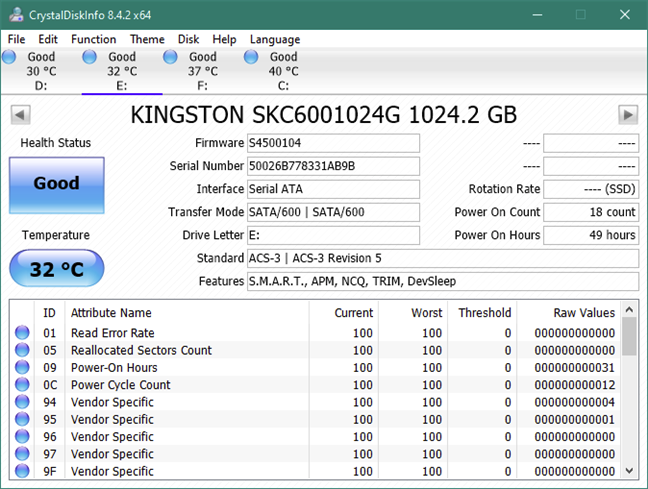Open the Help menu

coord(224,39)
